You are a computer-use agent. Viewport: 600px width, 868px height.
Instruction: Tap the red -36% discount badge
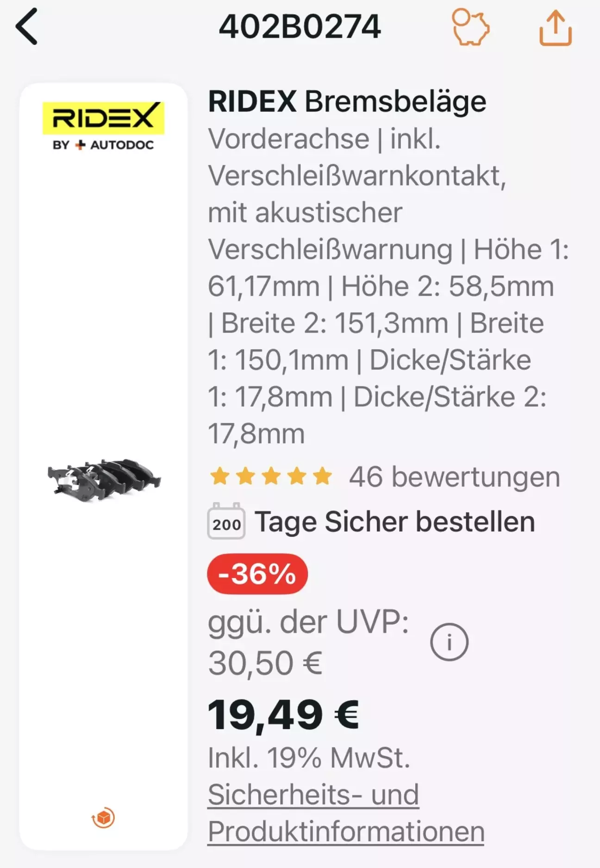(x=257, y=574)
